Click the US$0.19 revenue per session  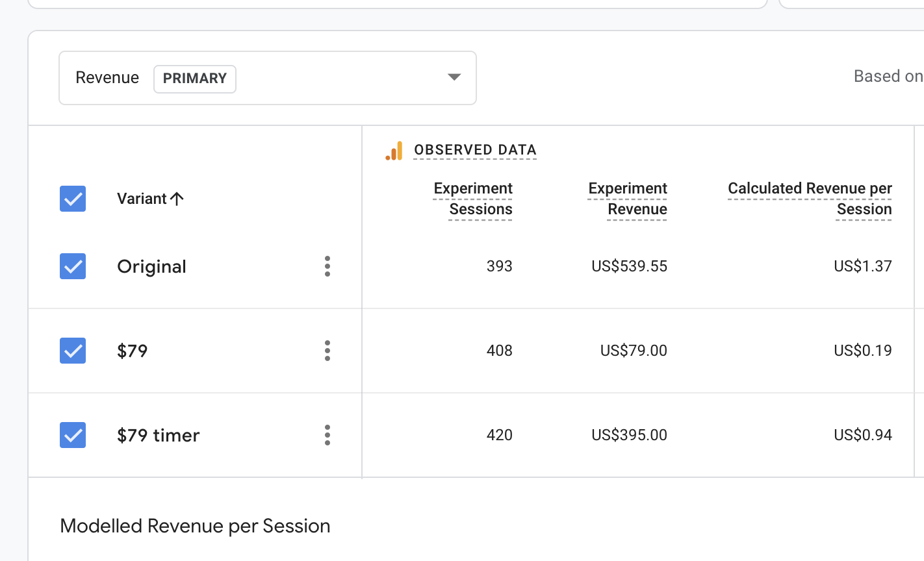point(863,351)
